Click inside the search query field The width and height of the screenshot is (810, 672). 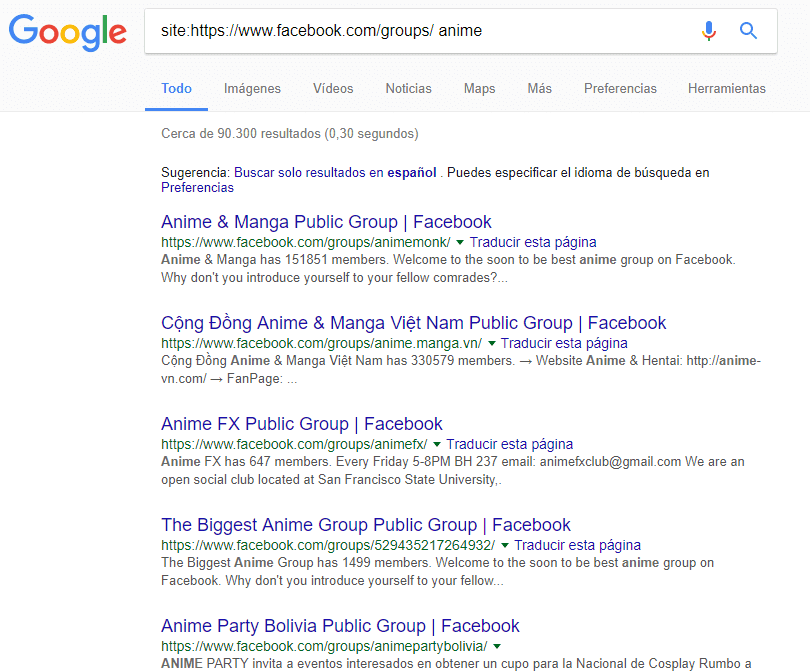[x=420, y=31]
